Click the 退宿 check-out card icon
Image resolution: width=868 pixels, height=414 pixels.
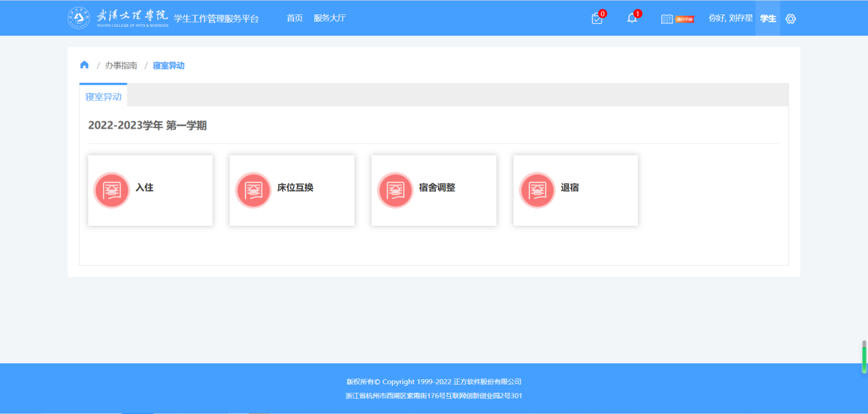(537, 190)
